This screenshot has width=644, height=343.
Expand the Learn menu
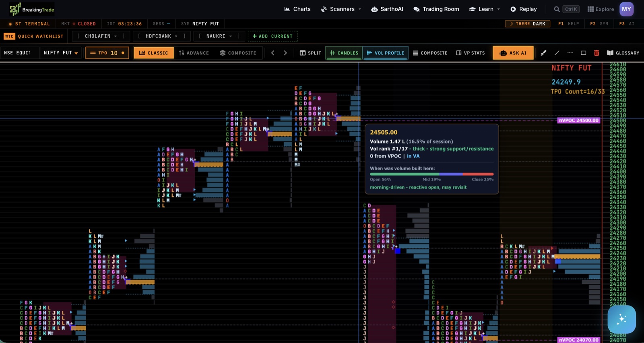click(485, 9)
